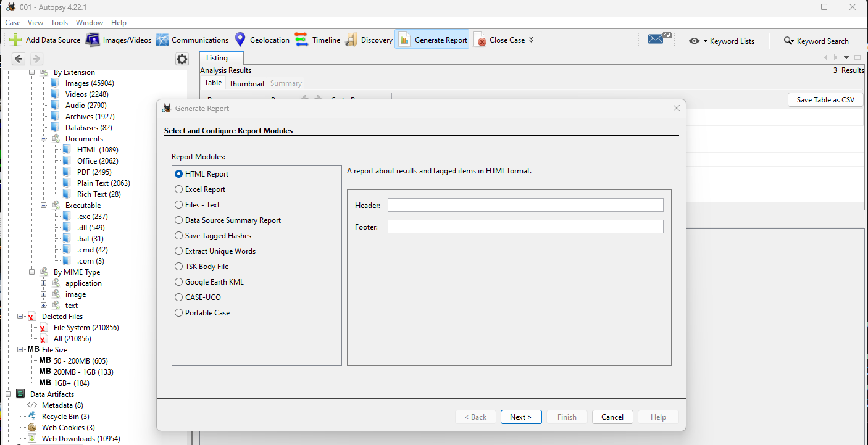This screenshot has width=868, height=445.
Task: Open the Tools menu
Action: (59, 23)
